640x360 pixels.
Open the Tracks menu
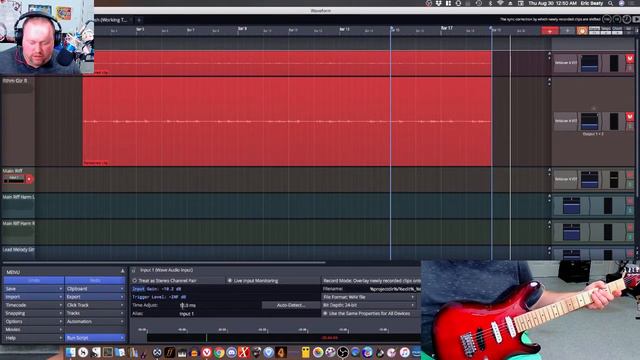pyautogui.click(x=95, y=313)
